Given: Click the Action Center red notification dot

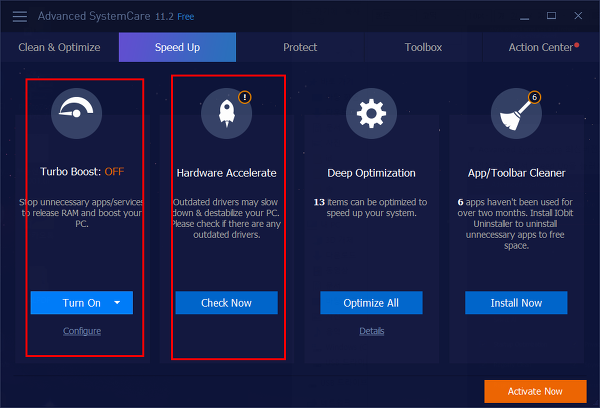Looking at the screenshot, I should coord(577,45).
